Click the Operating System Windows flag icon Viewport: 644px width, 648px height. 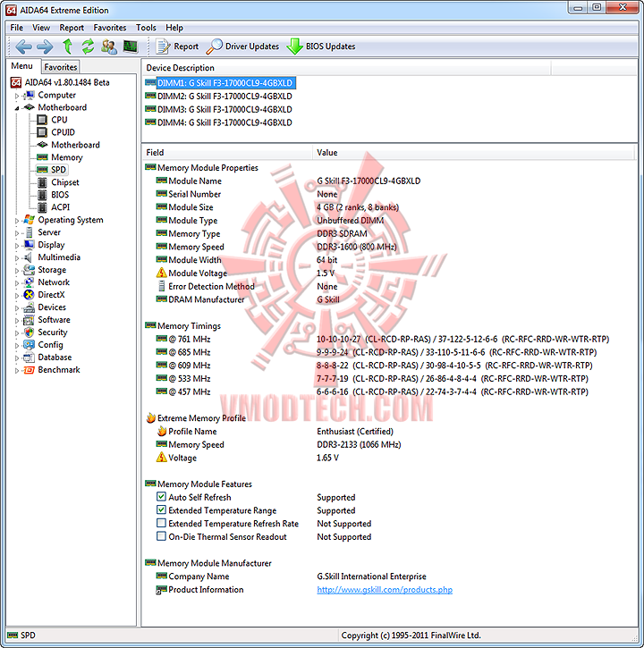(x=29, y=220)
